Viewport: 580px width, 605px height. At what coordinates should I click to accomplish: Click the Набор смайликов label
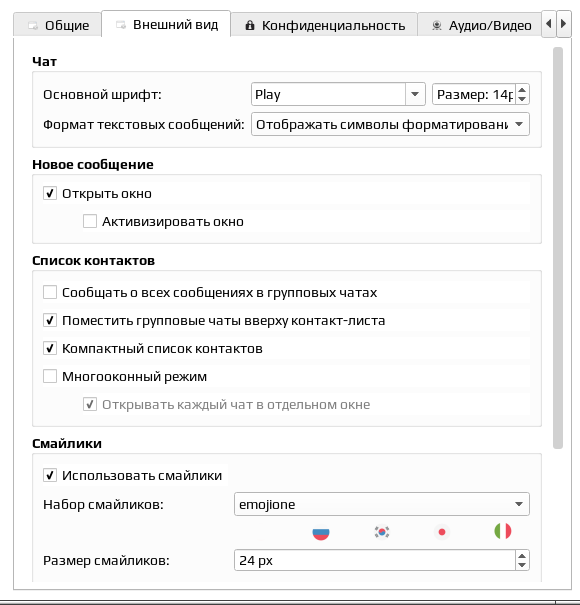coord(103,504)
